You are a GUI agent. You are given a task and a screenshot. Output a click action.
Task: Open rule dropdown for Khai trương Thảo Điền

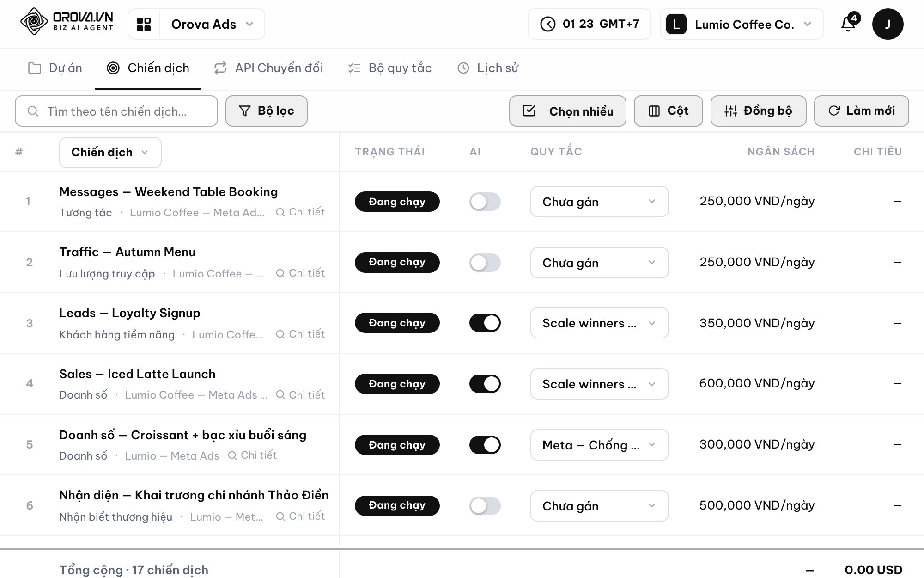[600, 506]
